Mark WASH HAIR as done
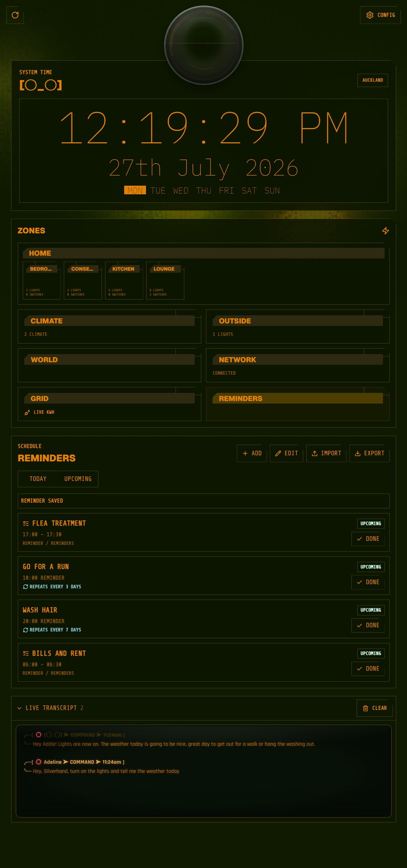The height and width of the screenshot is (868, 407). 368,625
